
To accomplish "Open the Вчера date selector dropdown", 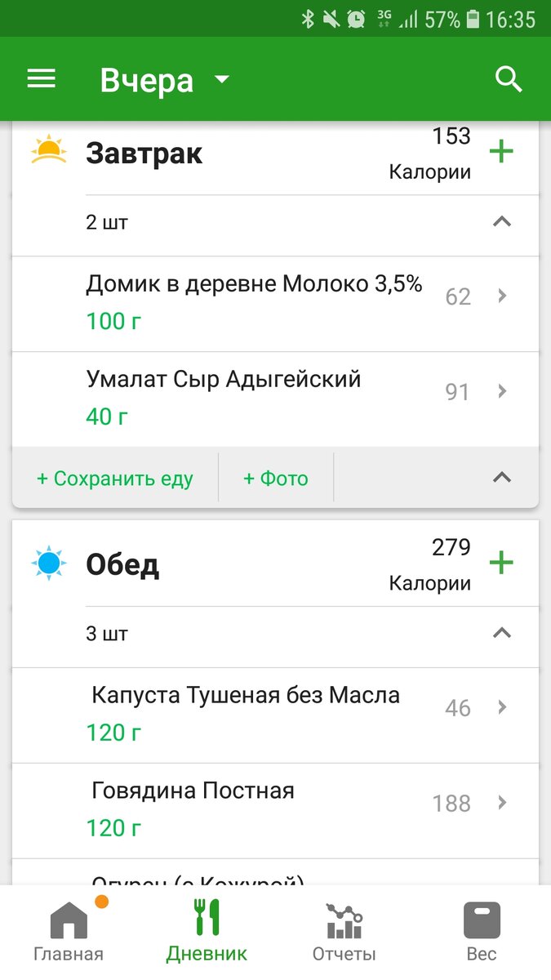I will click(163, 78).
